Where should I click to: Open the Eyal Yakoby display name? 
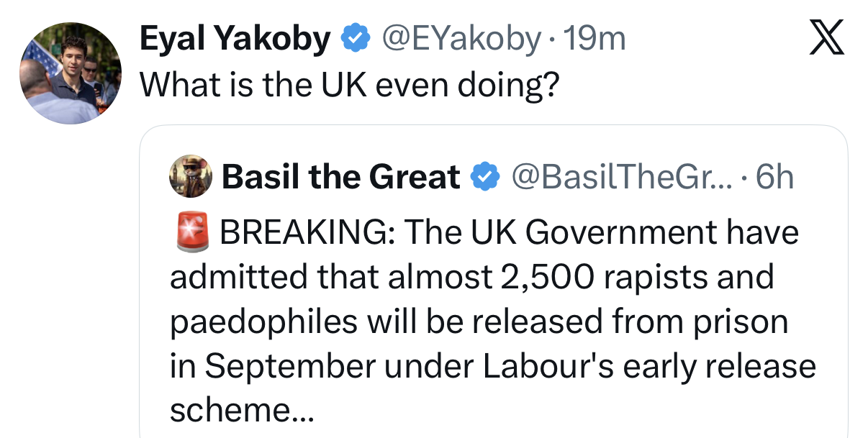(x=235, y=39)
